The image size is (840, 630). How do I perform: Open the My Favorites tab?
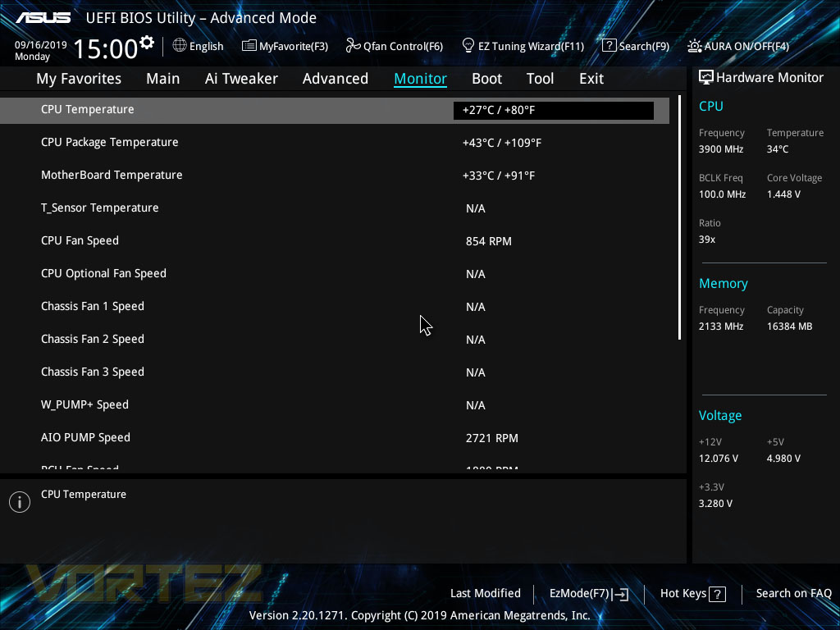pos(79,79)
